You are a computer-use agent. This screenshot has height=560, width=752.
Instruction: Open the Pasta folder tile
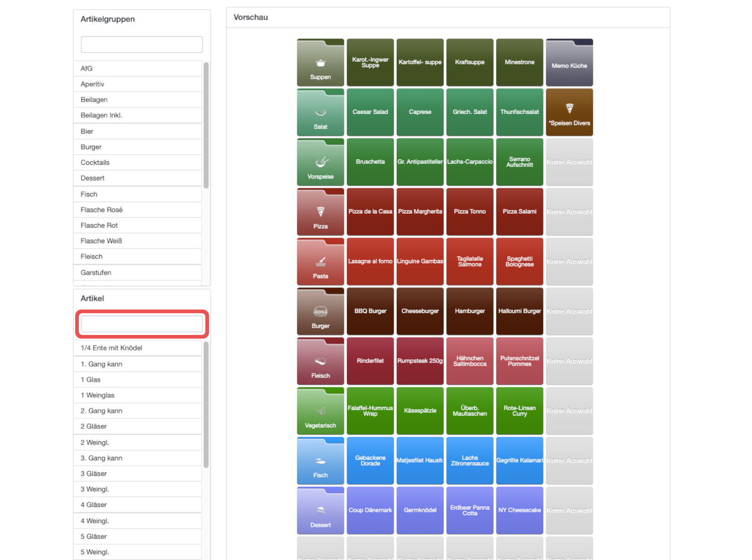pyautogui.click(x=321, y=261)
